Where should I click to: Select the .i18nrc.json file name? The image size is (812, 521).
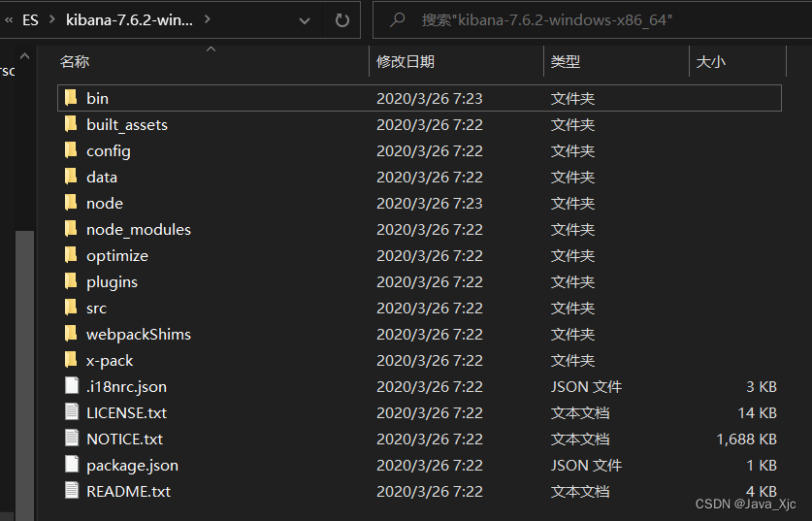[126, 387]
